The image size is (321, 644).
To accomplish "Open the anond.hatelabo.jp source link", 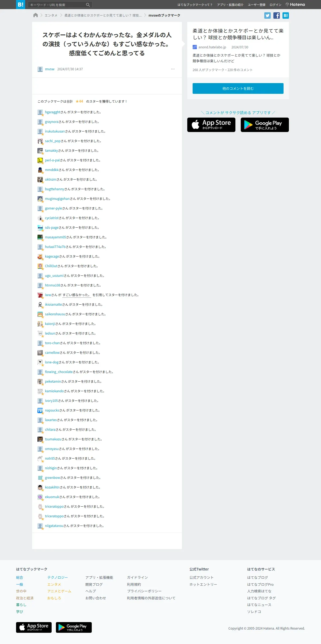I will coord(212,47).
